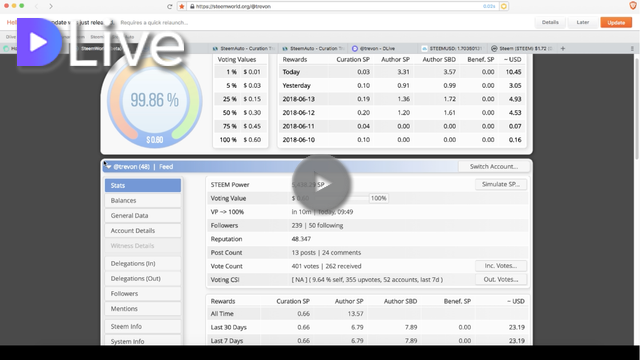The height and width of the screenshot is (360, 640).
Task: Open the Witness Details section
Action: (143, 246)
